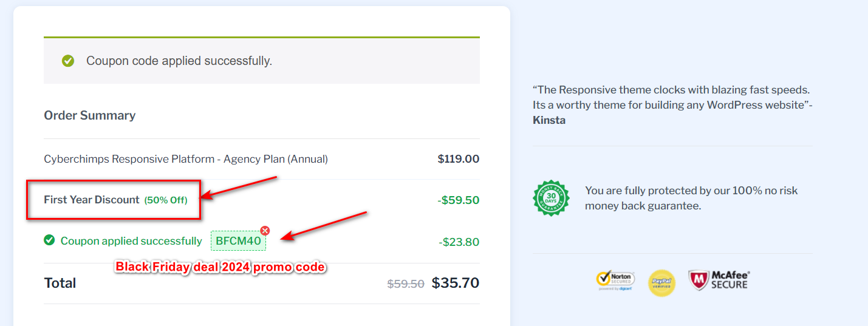Click the -$59.50 discount amount

pyautogui.click(x=459, y=200)
